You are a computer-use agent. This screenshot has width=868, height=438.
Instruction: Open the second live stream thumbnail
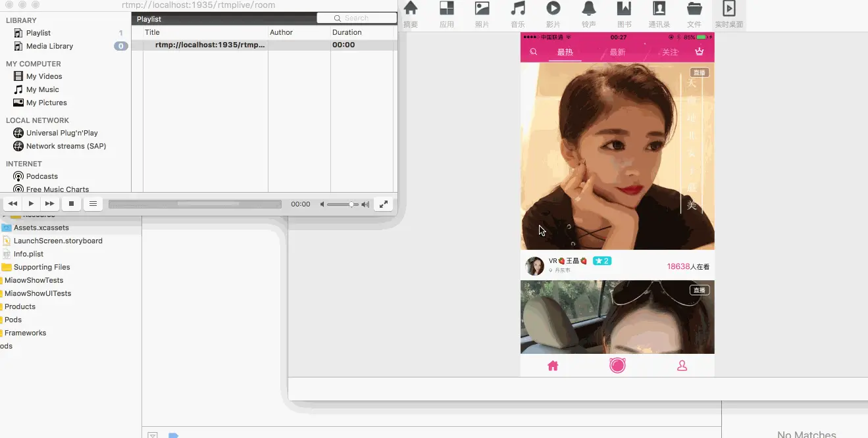click(617, 318)
